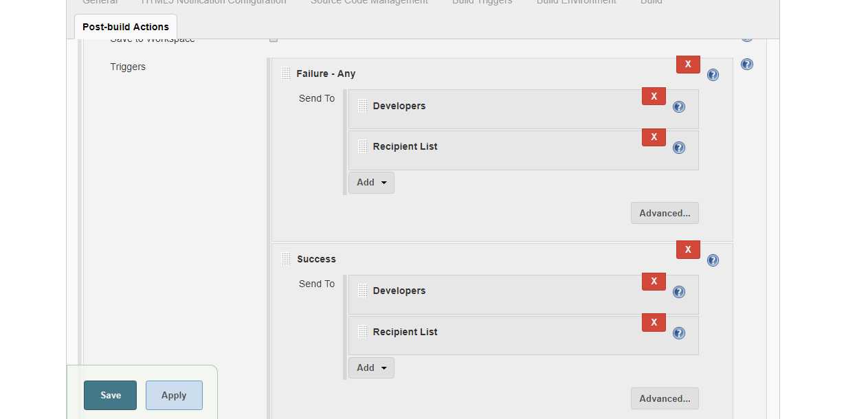Remove the Success trigger with its X
The width and height of the screenshot is (868, 419).
click(688, 249)
